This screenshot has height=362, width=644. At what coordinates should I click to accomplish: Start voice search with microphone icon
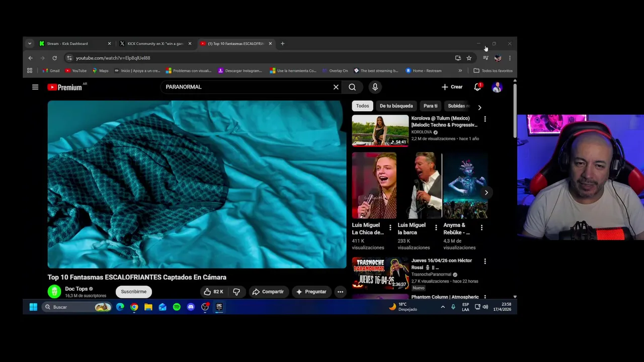[375, 87]
